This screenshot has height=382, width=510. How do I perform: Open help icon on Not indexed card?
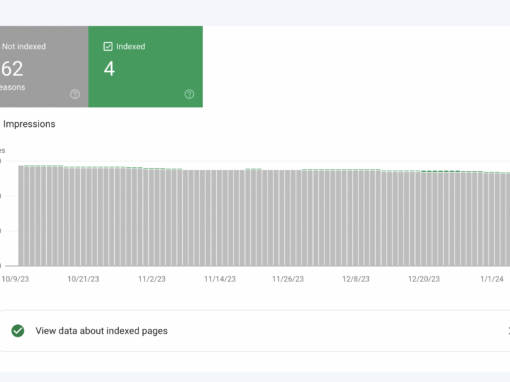75,94
